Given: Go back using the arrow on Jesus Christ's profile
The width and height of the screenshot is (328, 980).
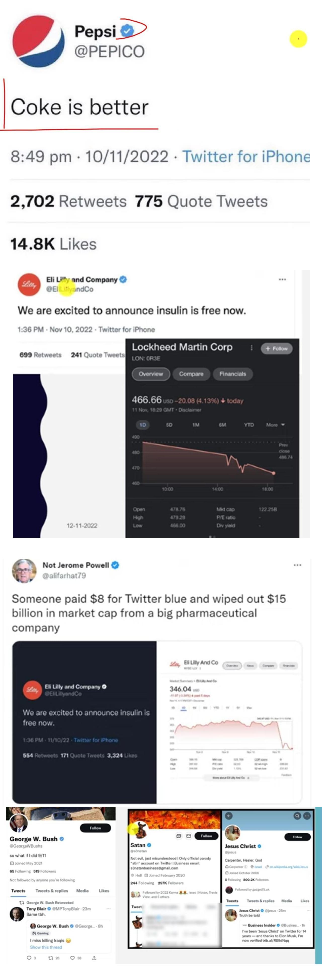Looking at the screenshot, I should [x=229, y=816].
